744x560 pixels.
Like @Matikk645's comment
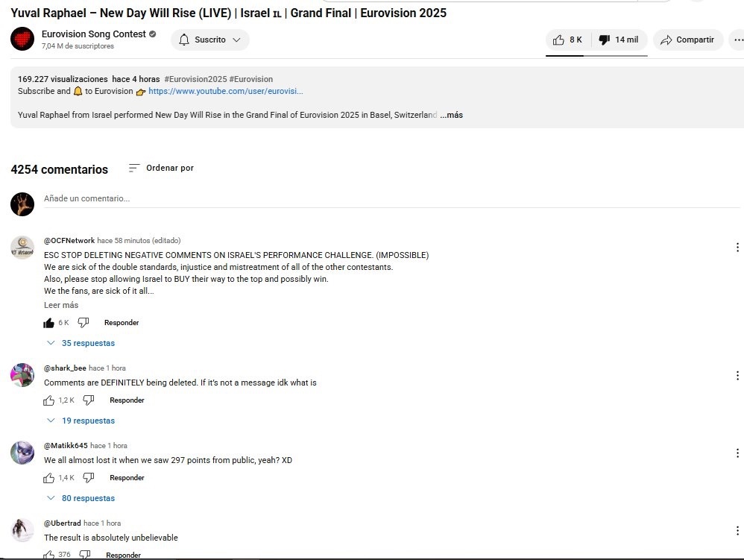[49, 478]
